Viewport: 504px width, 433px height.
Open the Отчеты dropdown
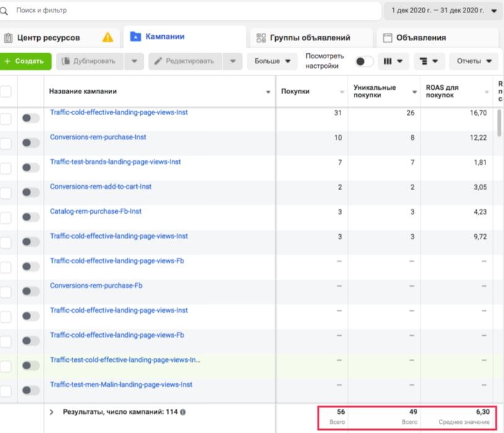click(474, 61)
